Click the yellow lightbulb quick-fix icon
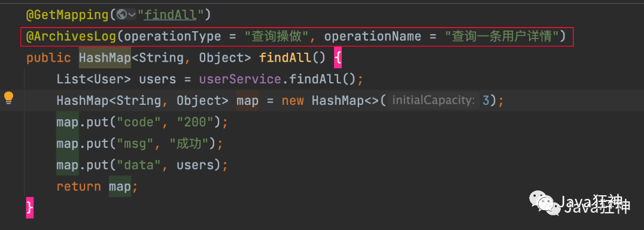 [x=9, y=98]
